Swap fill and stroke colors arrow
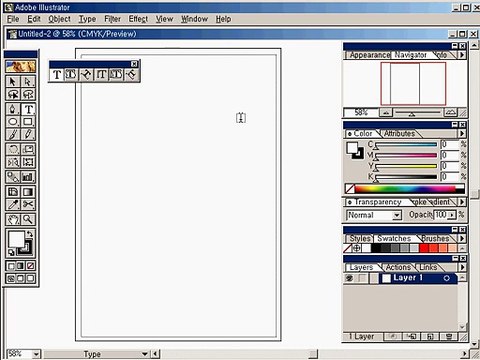 [30, 234]
